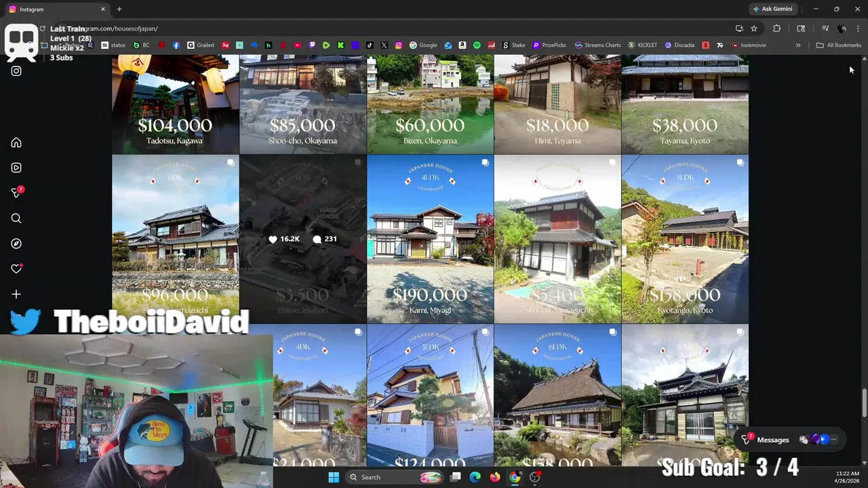868x488 pixels.
Task: Open the $38,000 Tayama, Kyoto post
Action: [685, 104]
